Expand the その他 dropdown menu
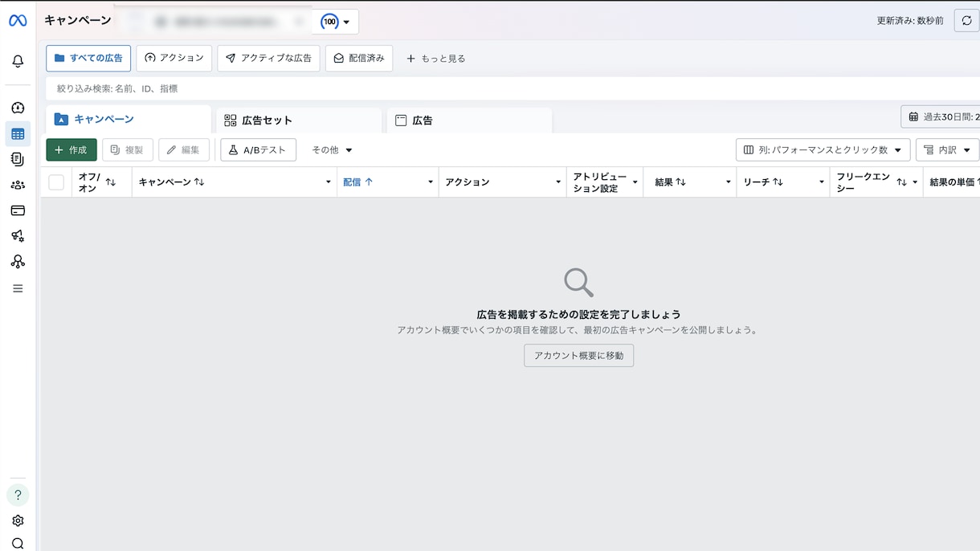Image resolution: width=980 pixels, height=551 pixels. pyautogui.click(x=332, y=150)
